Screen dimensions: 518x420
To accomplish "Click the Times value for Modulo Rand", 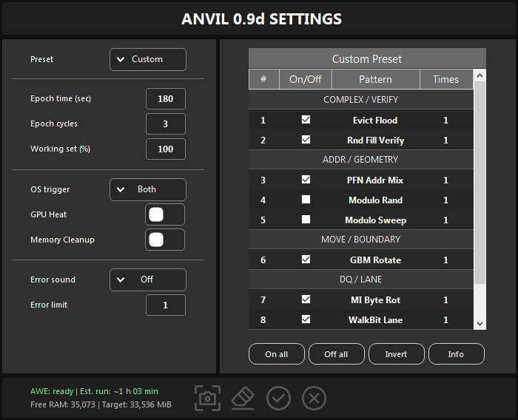I will point(445,200).
